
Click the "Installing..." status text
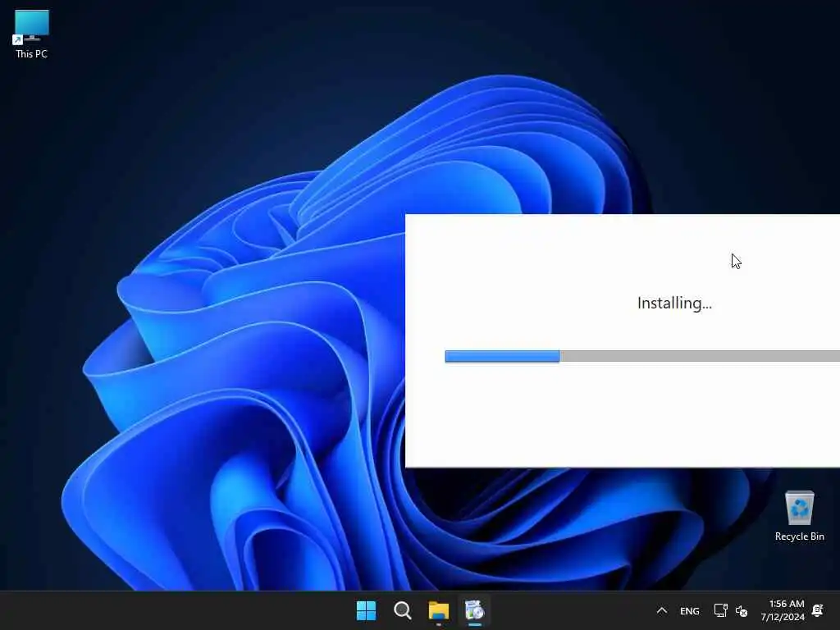click(x=674, y=304)
